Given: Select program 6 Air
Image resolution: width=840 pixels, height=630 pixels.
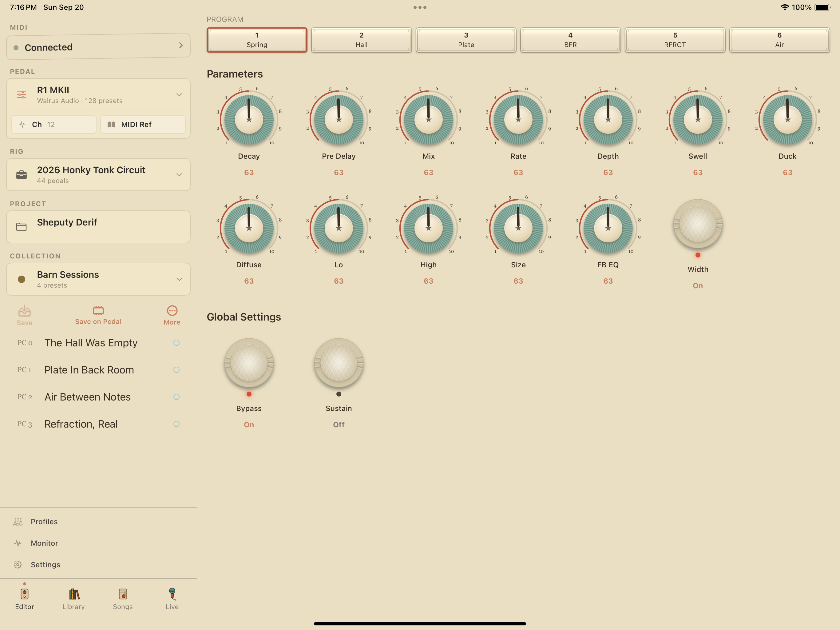Looking at the screenshot, I should pos(779,40).
